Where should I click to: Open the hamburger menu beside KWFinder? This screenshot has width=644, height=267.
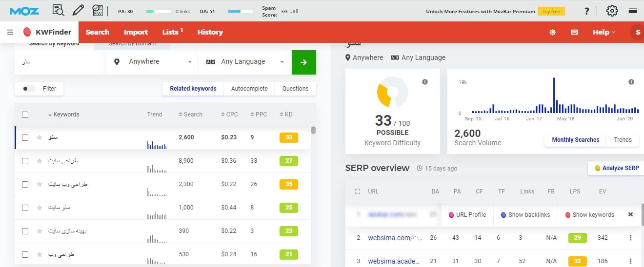point(10,32)
